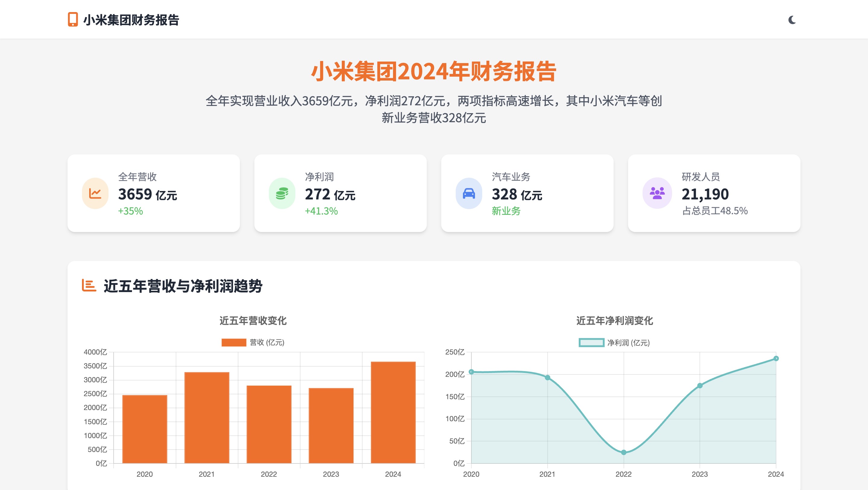Toggle dark mode with the moon switch
The image size is (868, 490).
point(791,20)
